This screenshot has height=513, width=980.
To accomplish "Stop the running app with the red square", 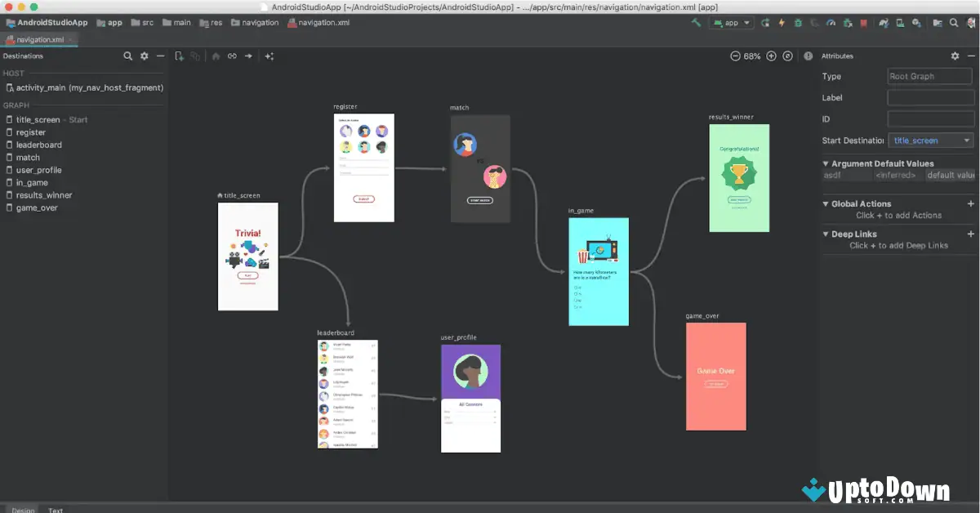I will pyautogui.click(x=863, y=24).
